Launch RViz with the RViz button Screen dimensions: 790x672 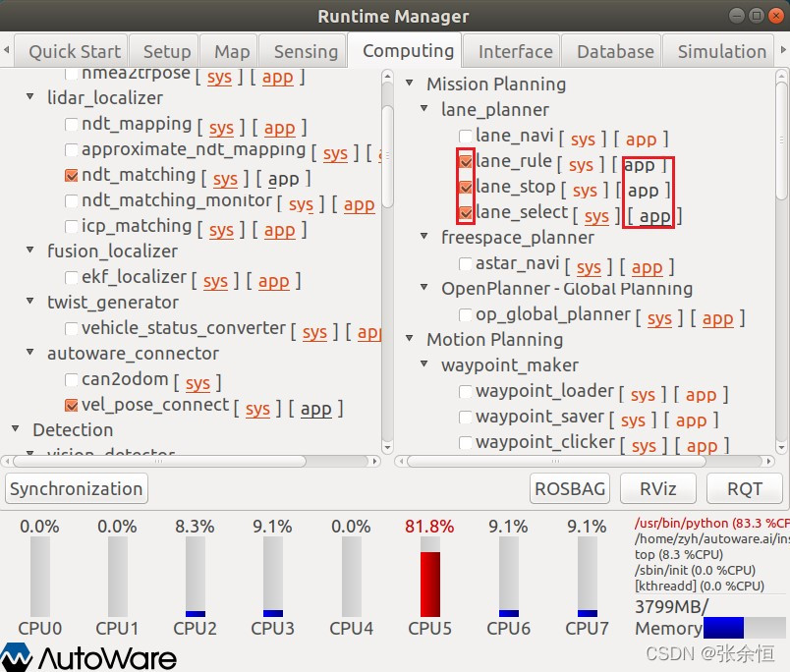click(x=658, y=488)
